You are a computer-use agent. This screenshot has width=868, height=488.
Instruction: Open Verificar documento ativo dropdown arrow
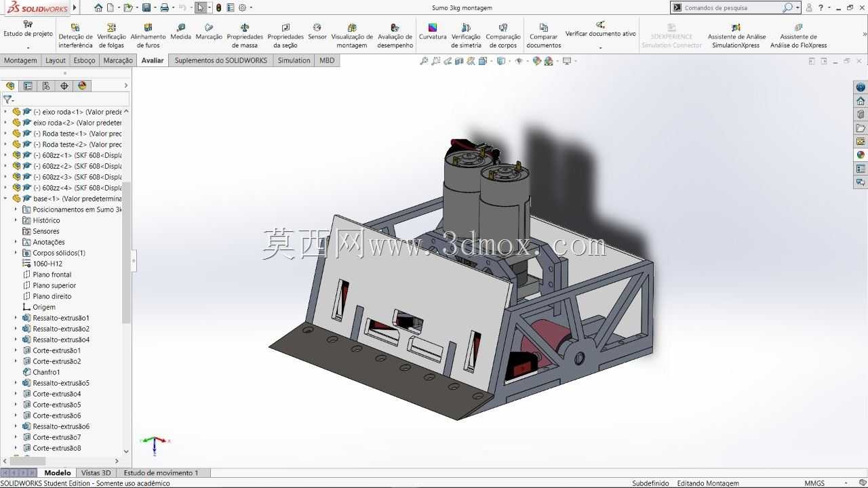[x=600, y=47]
